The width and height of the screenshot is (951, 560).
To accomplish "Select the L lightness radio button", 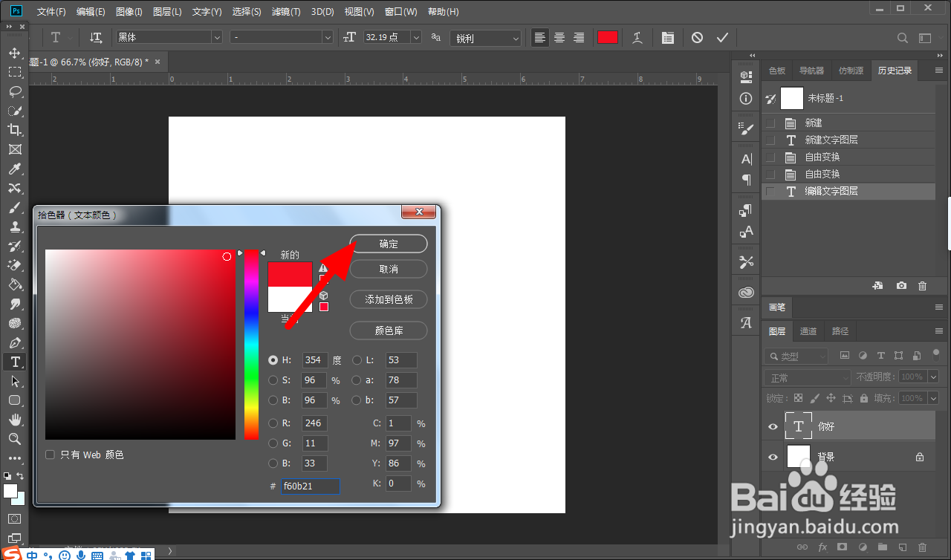I will pyautogui.click(x=357, y=360).
